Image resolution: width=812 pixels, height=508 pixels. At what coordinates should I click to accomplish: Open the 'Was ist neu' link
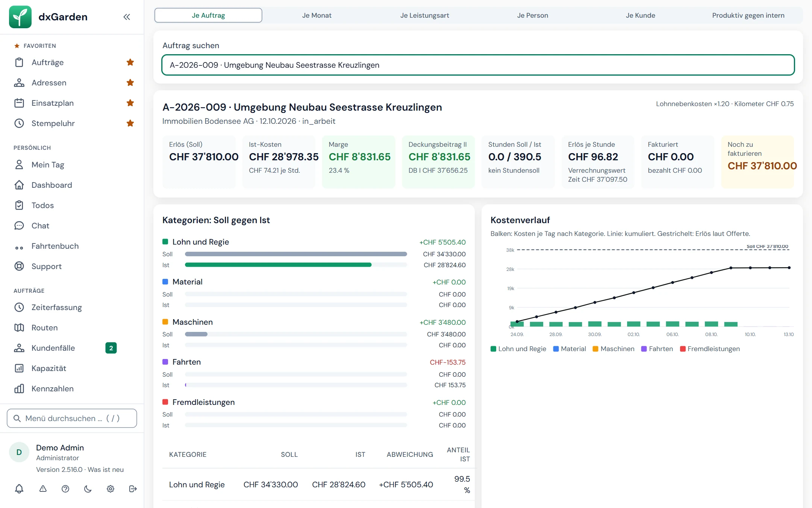point(106,470)
